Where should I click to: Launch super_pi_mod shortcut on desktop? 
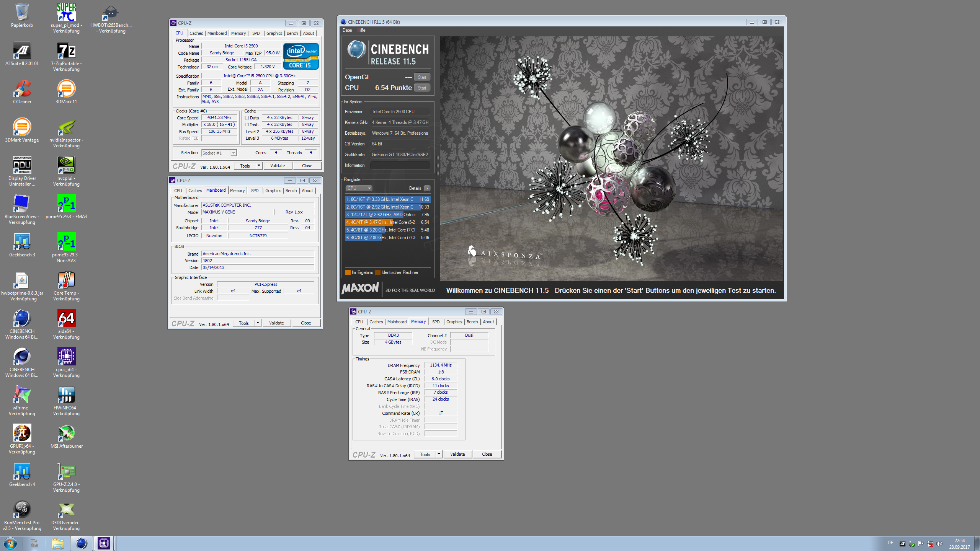coord(66,18)
